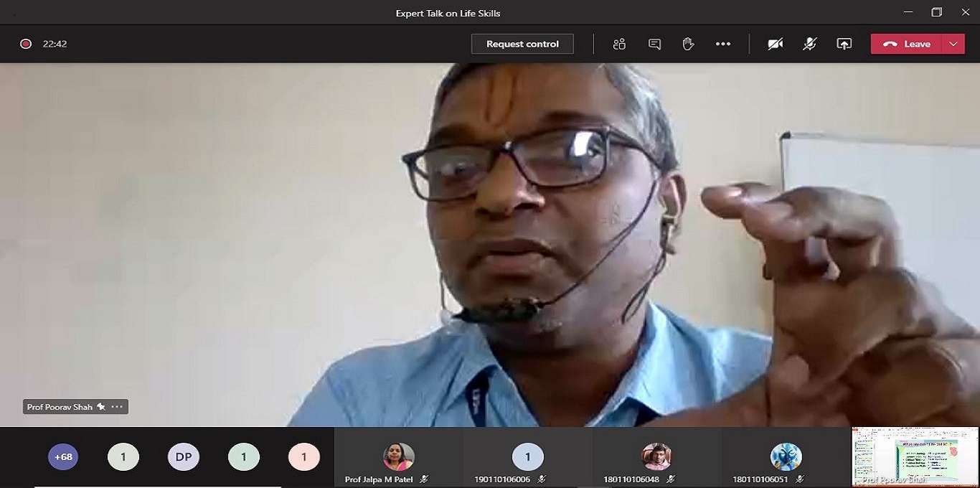Image resolution: width=980 pixels, height=488 pixels.
Task: Click the Request control button
Action: click(x=522, y=44)
